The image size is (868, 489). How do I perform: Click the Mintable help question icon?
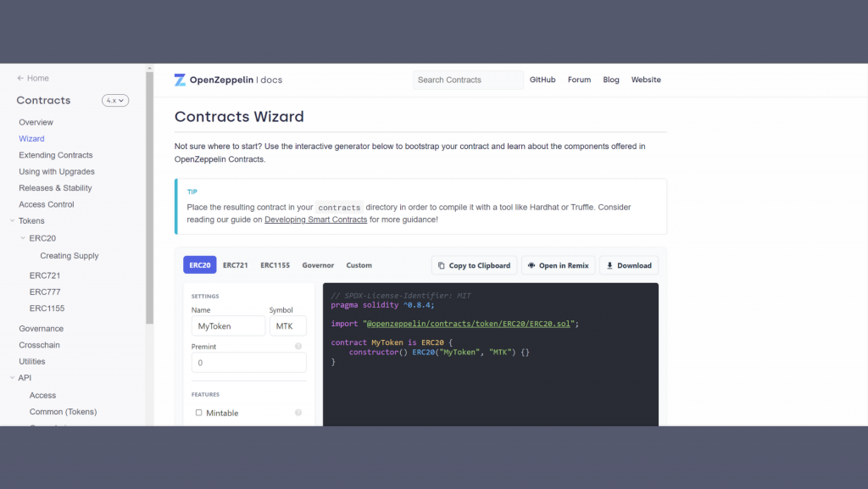(x=298, y=413)
